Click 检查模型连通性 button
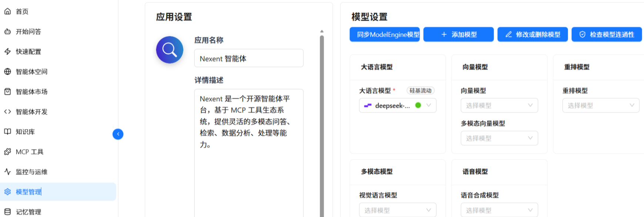Image resolution: width=644 pixels, height=217 pixels. (607, 34)
